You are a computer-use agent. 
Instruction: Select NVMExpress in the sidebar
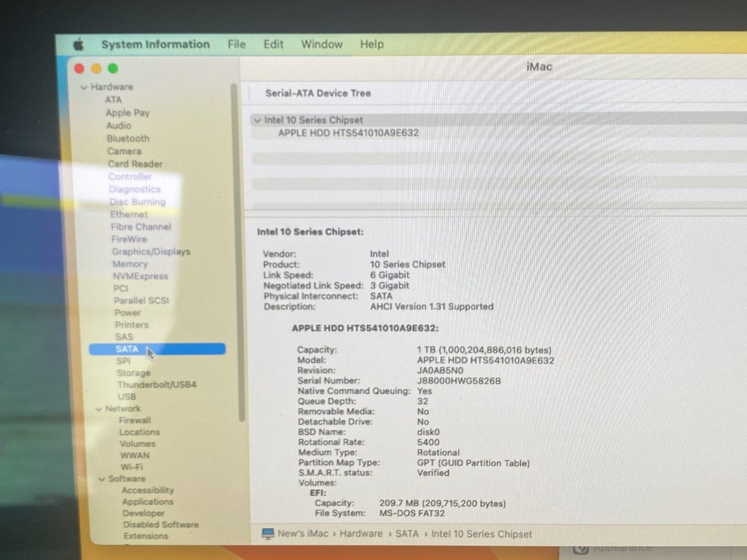coord(141,276)
